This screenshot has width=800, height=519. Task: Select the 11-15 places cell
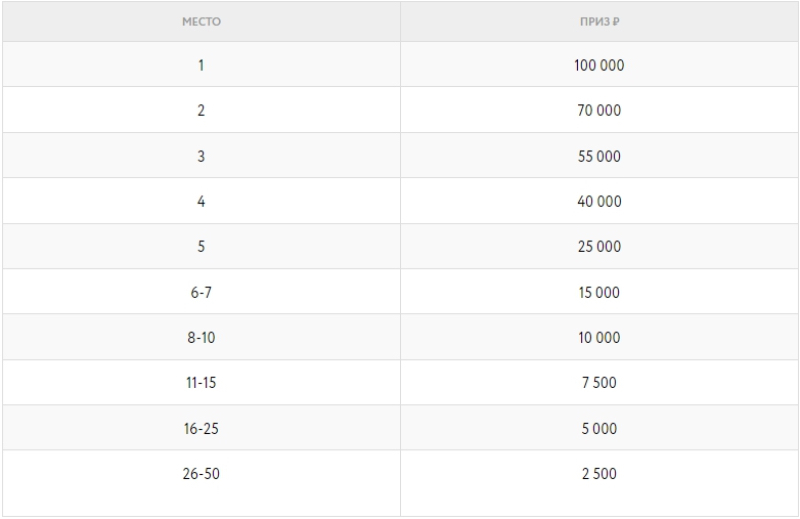click(x=201, y=383)
